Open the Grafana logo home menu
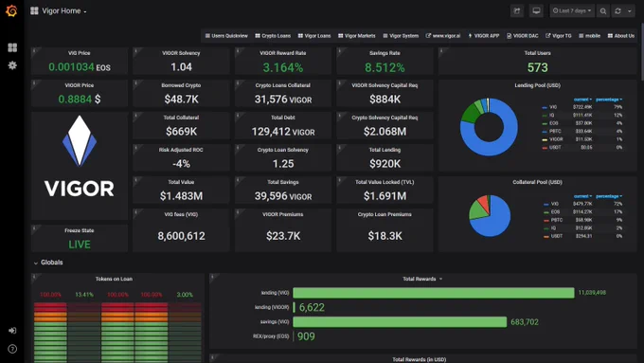This screenshot has height=363, width=644. tap(11, 10)
